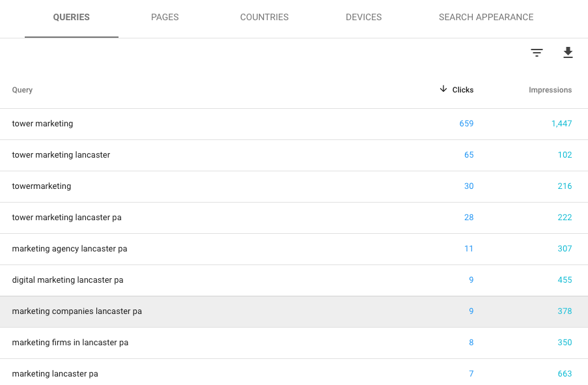The height and width of the screenshot is (385, 588).
Task: Click the 455 impressions value
Action: (565, 280)
